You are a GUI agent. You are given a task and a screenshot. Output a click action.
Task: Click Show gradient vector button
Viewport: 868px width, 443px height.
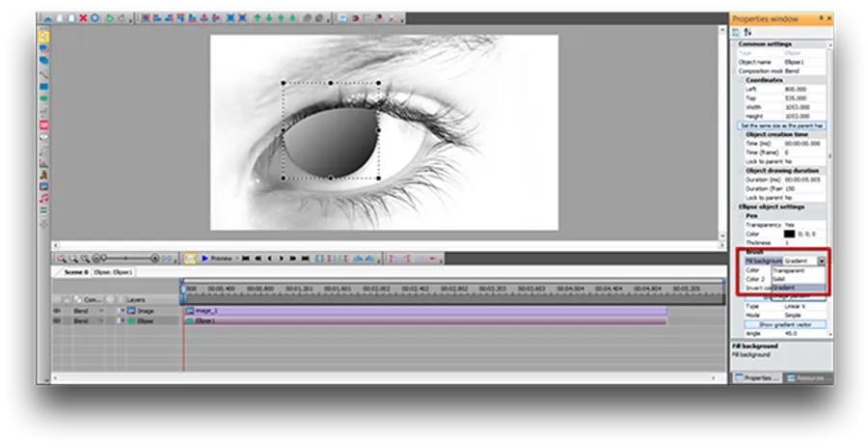[785, 324]
